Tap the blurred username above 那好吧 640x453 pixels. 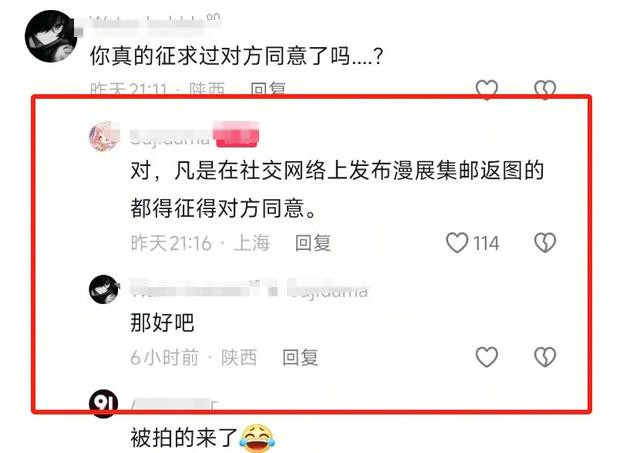(249, 289)
